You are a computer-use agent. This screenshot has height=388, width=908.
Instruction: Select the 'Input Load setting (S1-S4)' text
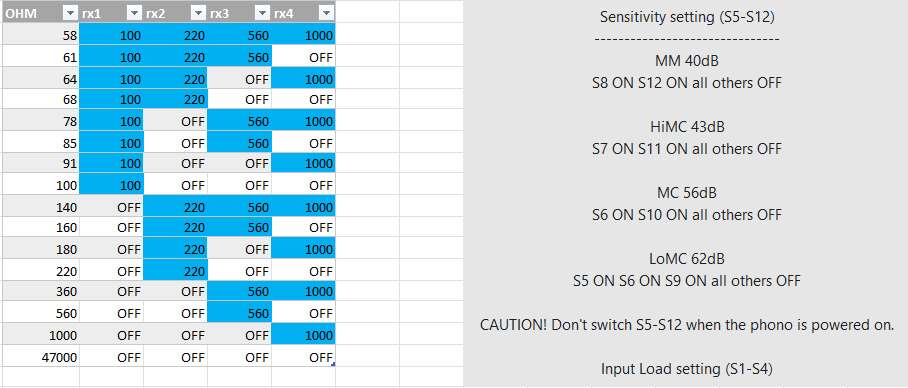pos(687,368)
